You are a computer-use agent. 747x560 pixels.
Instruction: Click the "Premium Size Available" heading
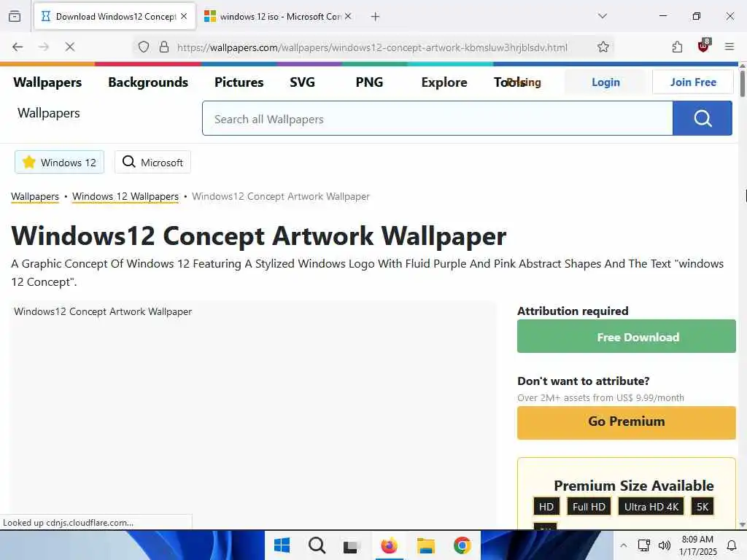click(634, 486)
